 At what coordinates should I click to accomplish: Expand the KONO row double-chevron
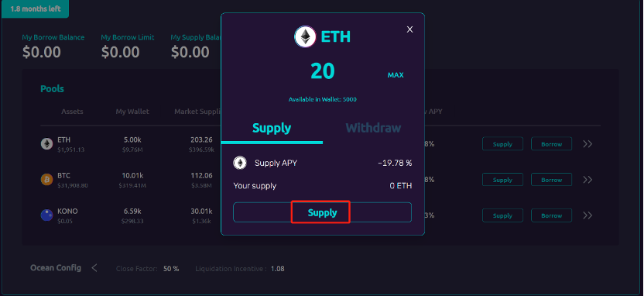tap(587, 215)
